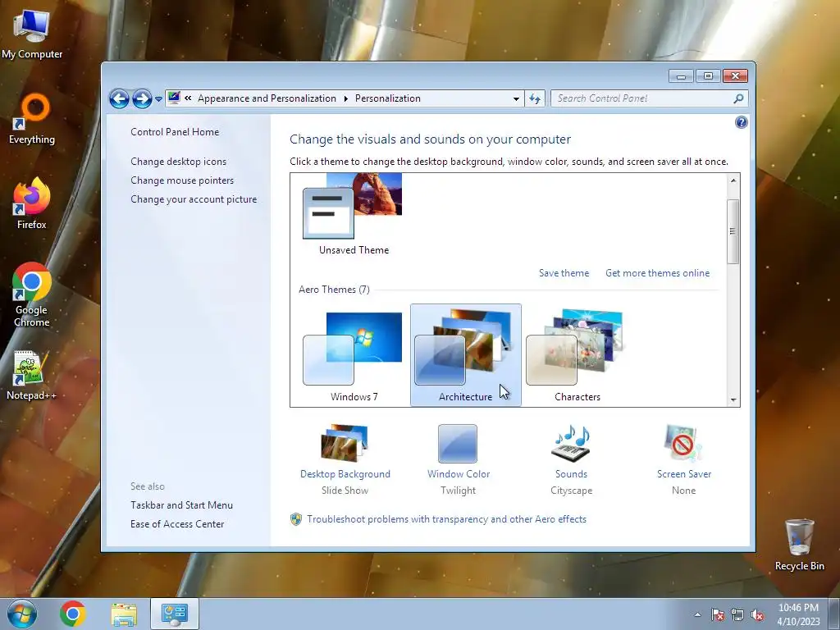Viewport: 840px width, 630px height.
Task: Minimize the Personalization window
Action: (681, 76)
